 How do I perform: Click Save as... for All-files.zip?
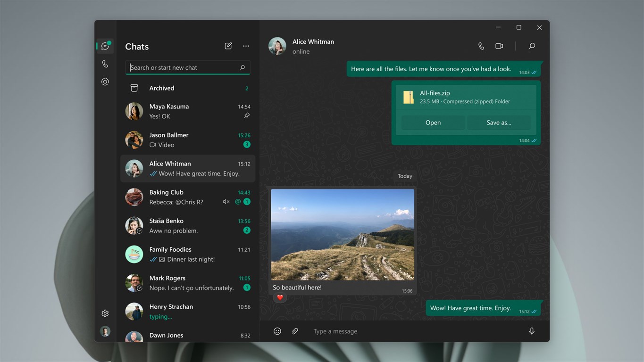(x=499, y=123)
